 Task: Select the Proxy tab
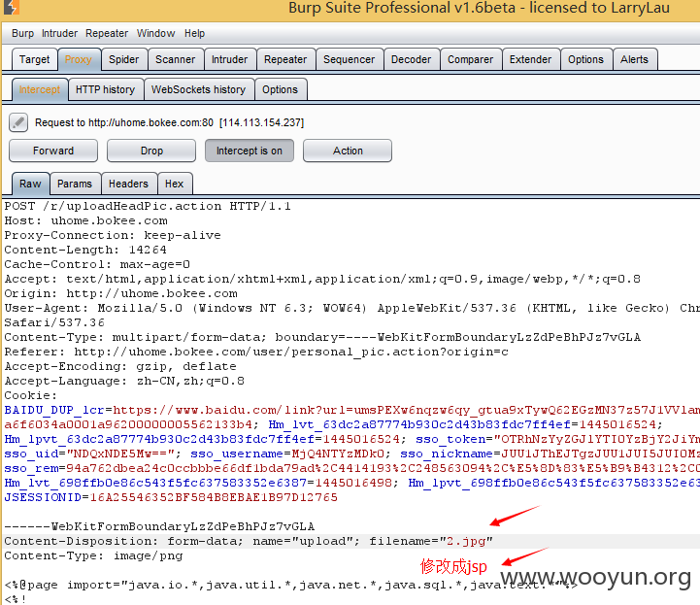[78, 59]
